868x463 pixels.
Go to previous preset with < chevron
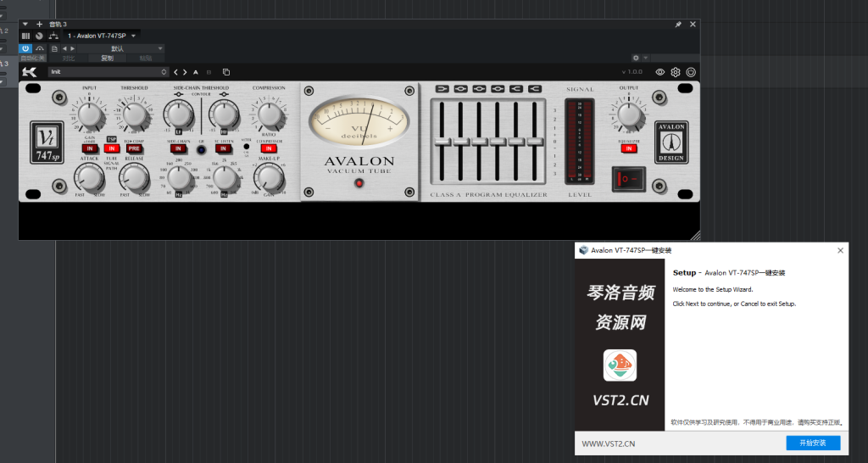(x=176, y=72)
